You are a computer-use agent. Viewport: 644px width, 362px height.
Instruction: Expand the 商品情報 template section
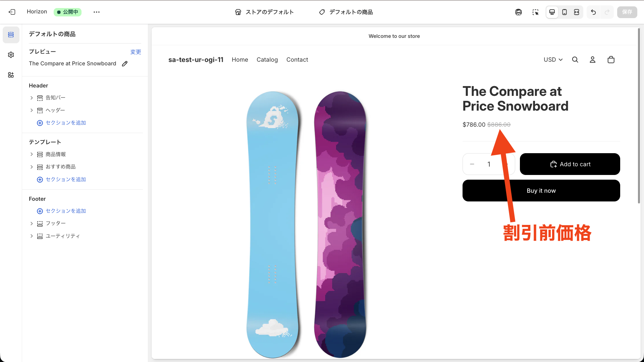pos(32,154)
